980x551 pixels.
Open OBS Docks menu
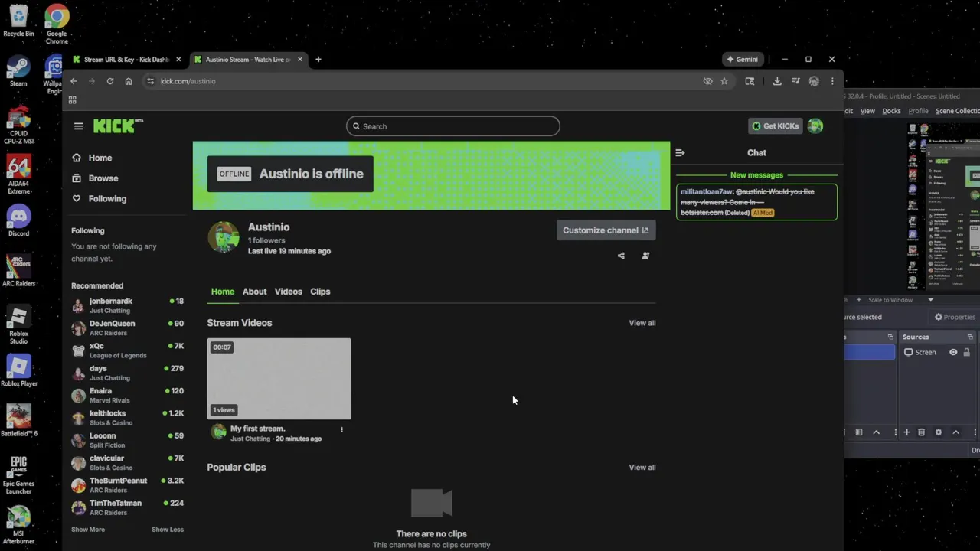point(892,111)
